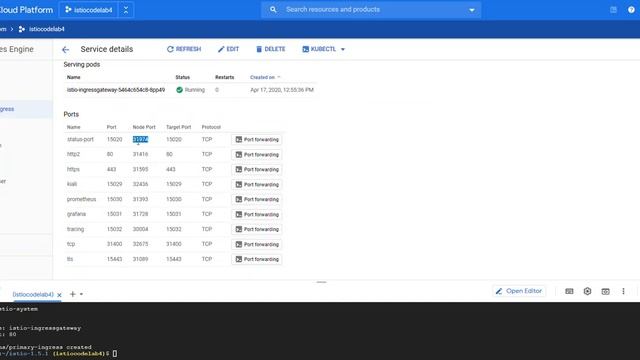The width and height of the screenshot is (640, 360).
Task: Go back using the Service details arrow
Action: [65, 49]
